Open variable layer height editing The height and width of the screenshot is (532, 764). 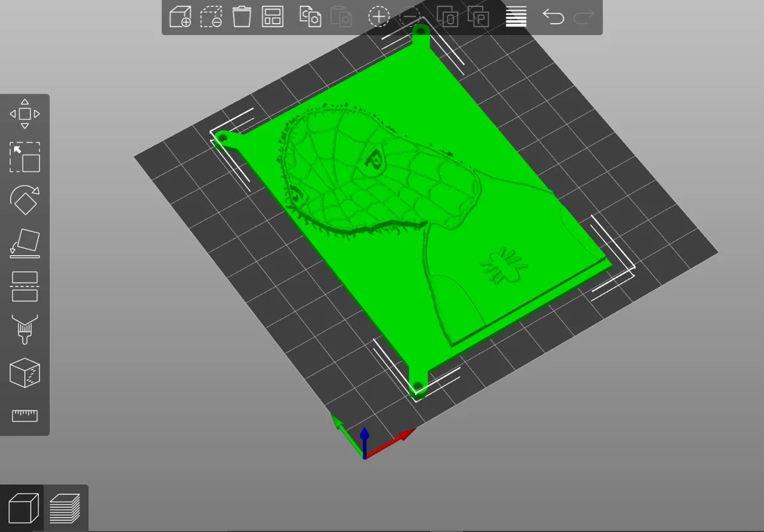tap(516, 17)
